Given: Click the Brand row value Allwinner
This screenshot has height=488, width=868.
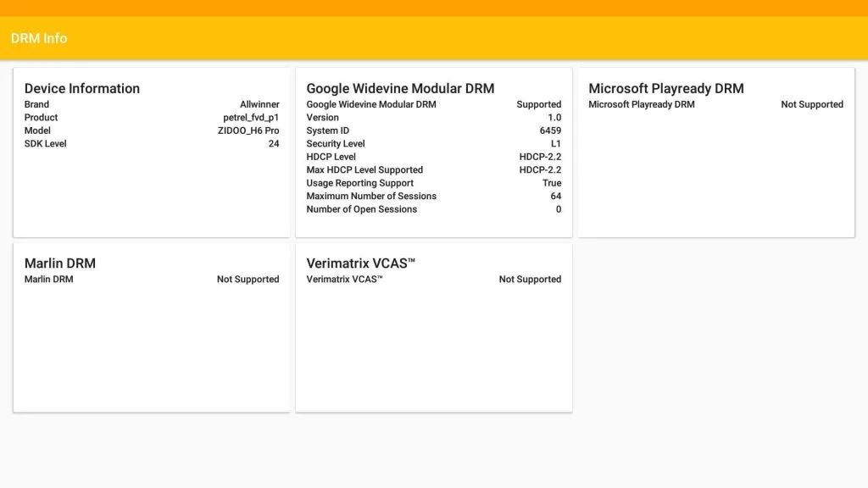Looking at the screenshot, I should click(x=259, y=104).
